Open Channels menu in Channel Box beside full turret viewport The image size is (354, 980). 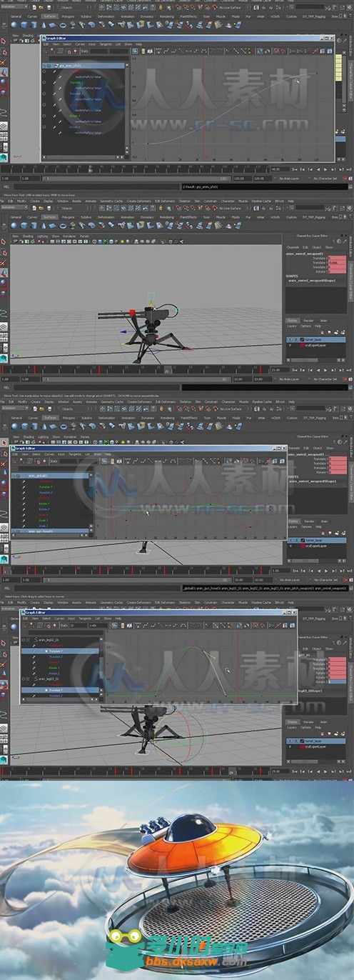293,247
